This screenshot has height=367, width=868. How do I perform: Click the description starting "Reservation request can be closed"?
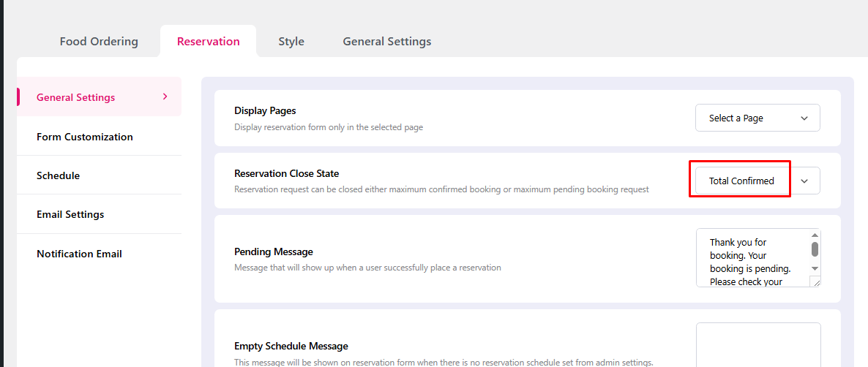coord(442,189)
